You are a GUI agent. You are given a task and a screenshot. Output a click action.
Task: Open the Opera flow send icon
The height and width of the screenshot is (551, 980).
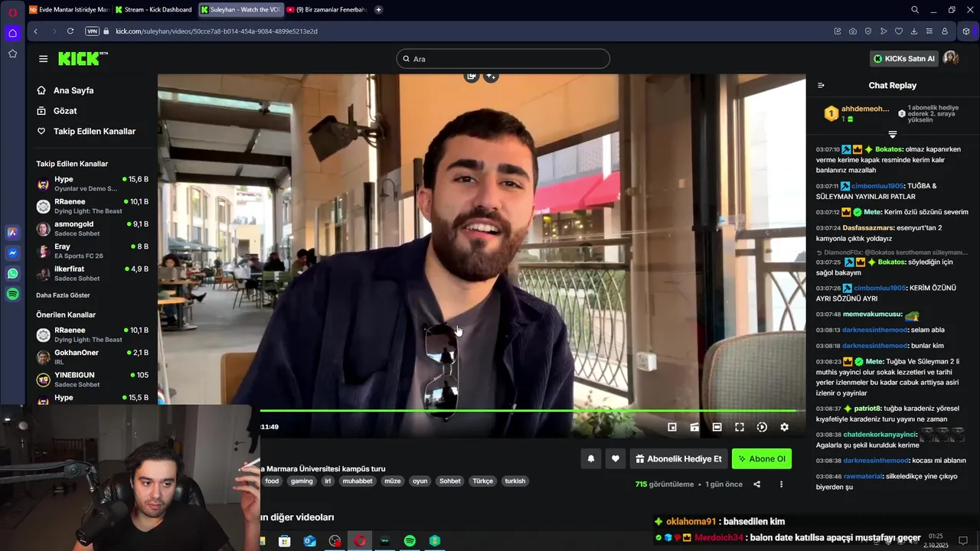884,31
